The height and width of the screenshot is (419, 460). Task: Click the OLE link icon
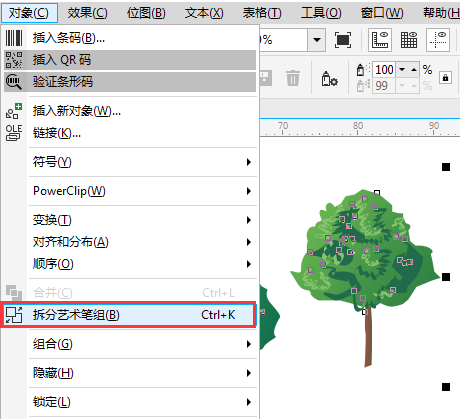pyautogui.click(x=14, y=133)
